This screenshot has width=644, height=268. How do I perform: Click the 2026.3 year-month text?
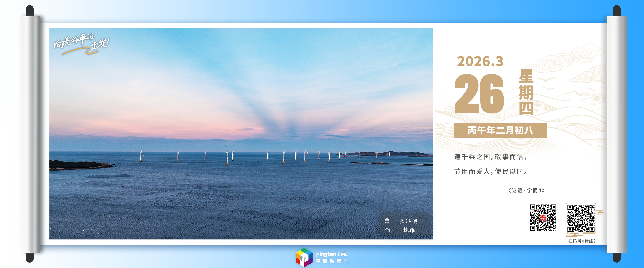tap(480, 61)
